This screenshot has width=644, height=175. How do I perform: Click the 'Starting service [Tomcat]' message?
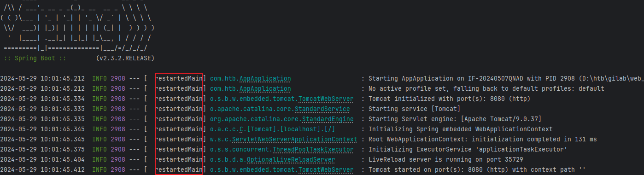tap(414, 109)
